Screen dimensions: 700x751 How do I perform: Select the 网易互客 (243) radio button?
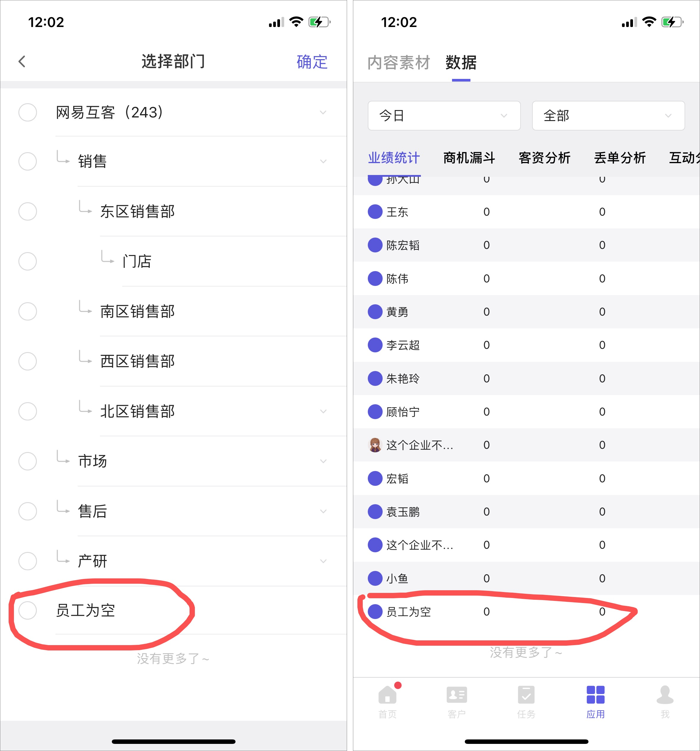click(x=28, y=112)
